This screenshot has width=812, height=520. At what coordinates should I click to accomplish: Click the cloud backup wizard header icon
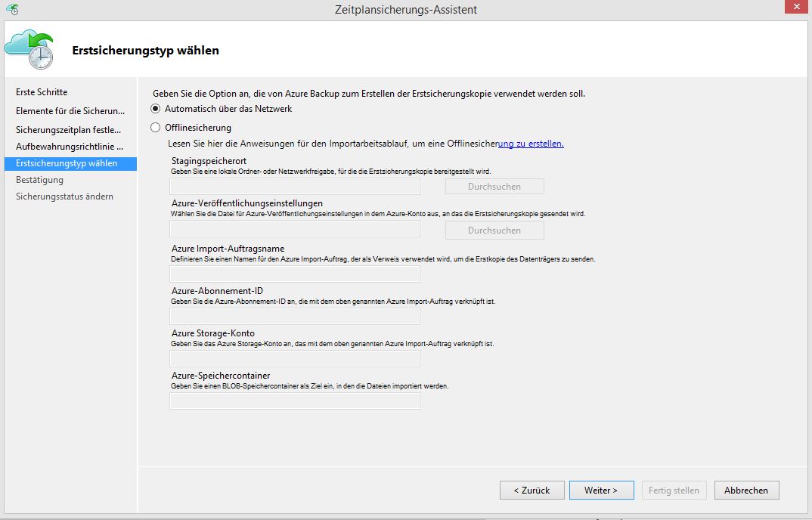[29, 47]
